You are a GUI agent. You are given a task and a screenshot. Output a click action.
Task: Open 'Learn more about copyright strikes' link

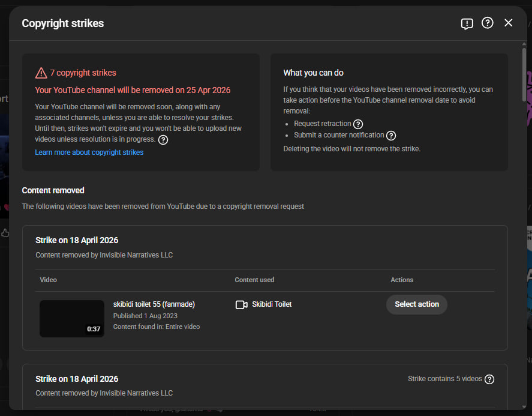[x=89, y=152]
